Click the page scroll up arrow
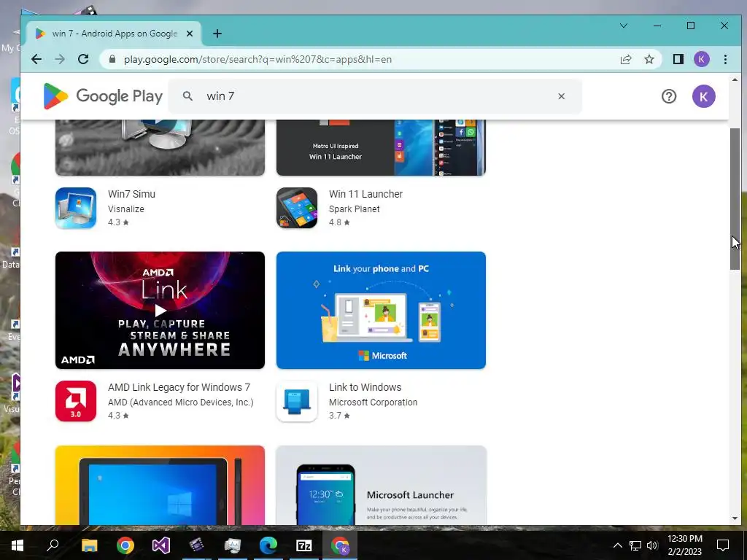 tap(735, 79)
